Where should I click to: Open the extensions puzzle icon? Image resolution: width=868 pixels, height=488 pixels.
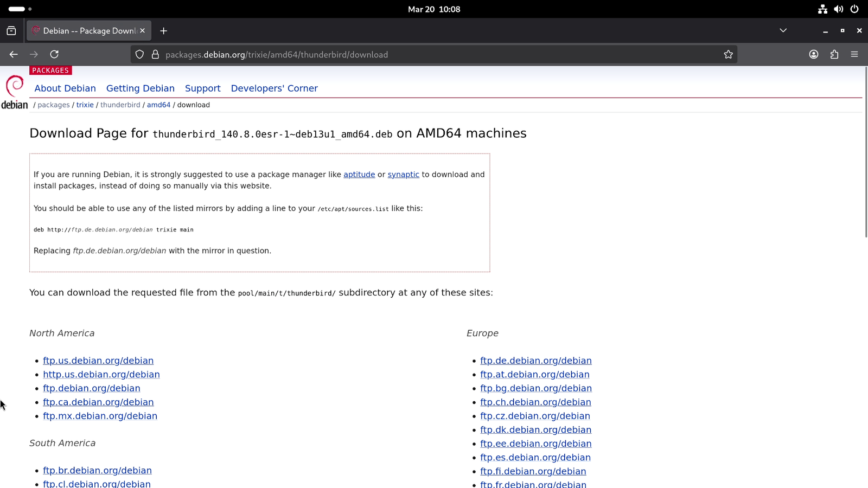[834, 54]
